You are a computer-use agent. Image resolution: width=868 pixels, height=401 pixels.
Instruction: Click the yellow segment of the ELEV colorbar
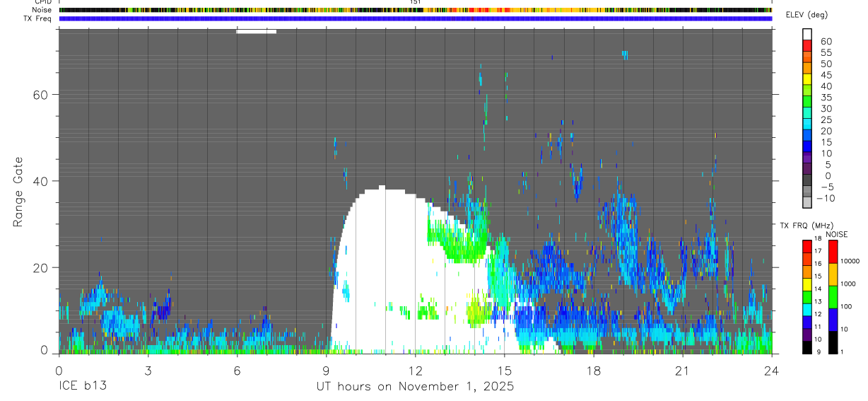click(x=807, y=79)
